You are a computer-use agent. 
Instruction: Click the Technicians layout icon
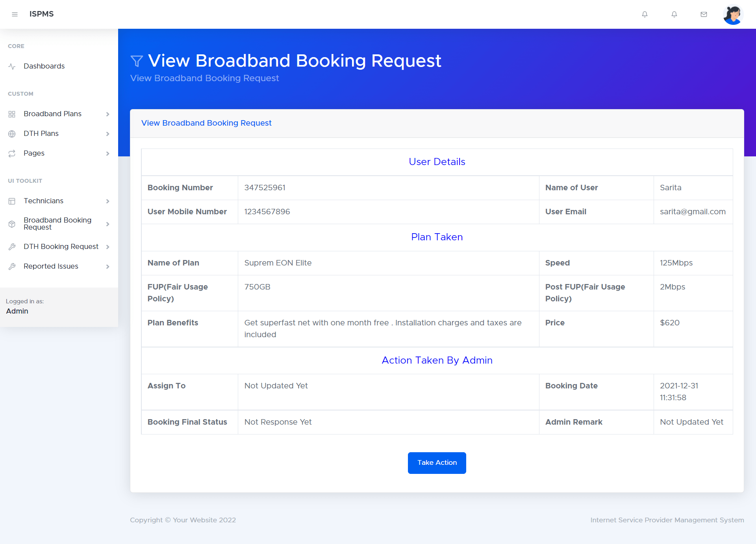[x=12, y=201]
